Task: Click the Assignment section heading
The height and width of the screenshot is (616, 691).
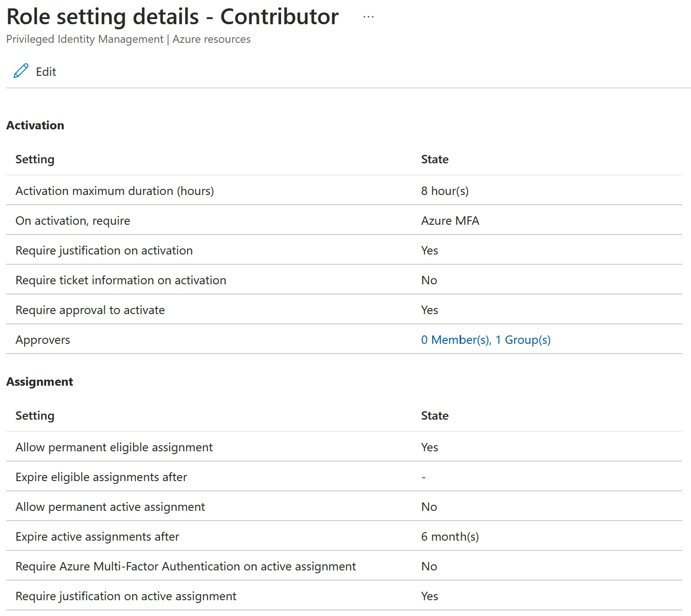Action: (x=40, y=382)
